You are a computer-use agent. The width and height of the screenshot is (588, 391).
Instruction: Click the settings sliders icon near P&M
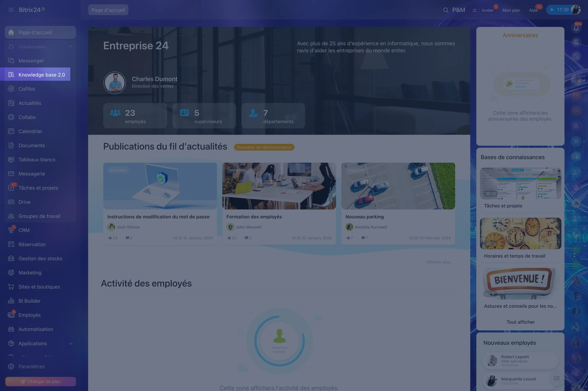(x=474, y=10)
